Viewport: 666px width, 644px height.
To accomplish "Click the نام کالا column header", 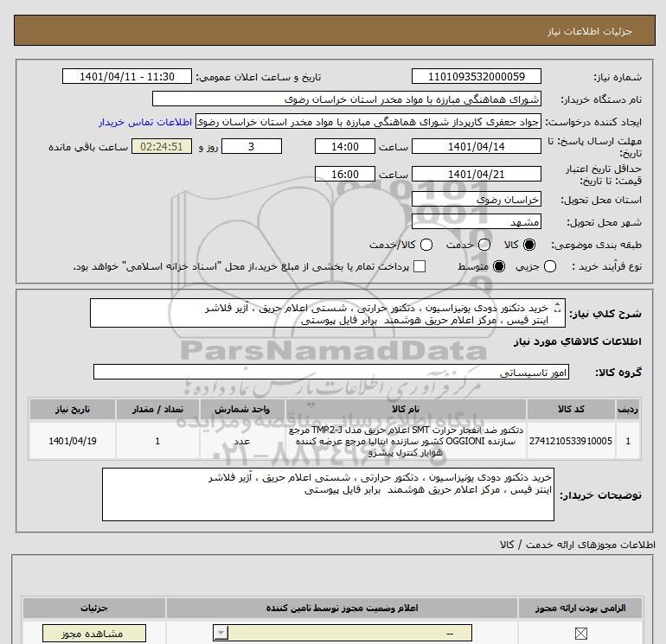I will coord(406,409).
